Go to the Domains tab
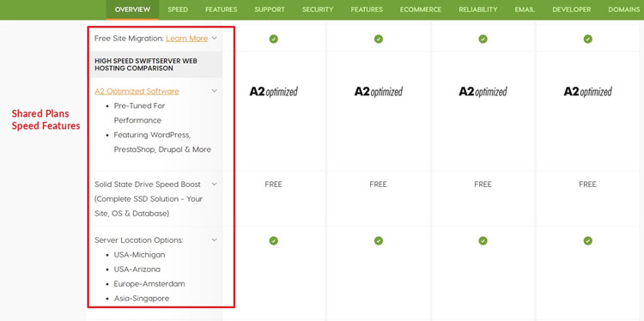Screen dimensions: 644x321 click(624, 9)
